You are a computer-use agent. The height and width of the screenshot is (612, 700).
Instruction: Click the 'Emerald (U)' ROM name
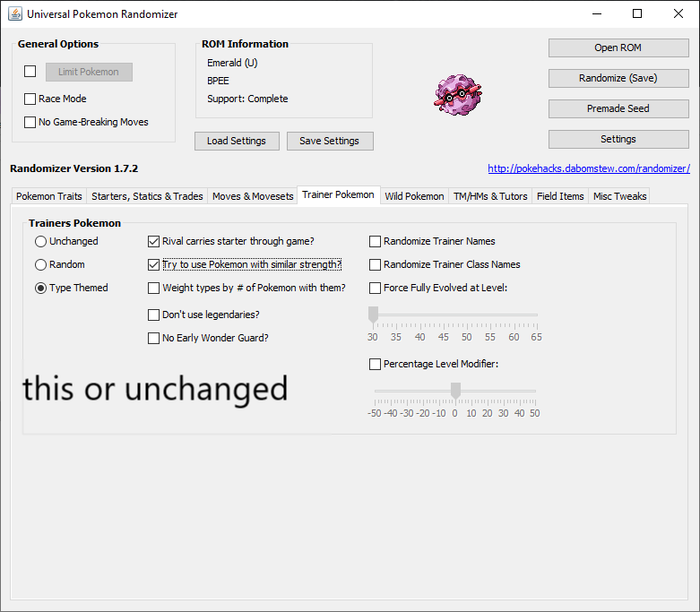coord(232,63)
